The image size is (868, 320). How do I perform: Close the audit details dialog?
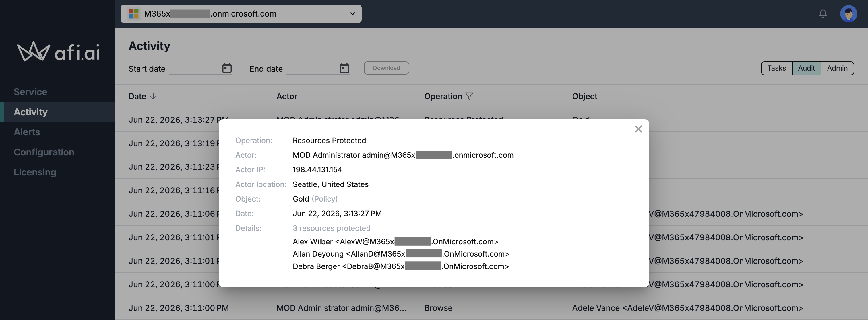tap(638, 129)
